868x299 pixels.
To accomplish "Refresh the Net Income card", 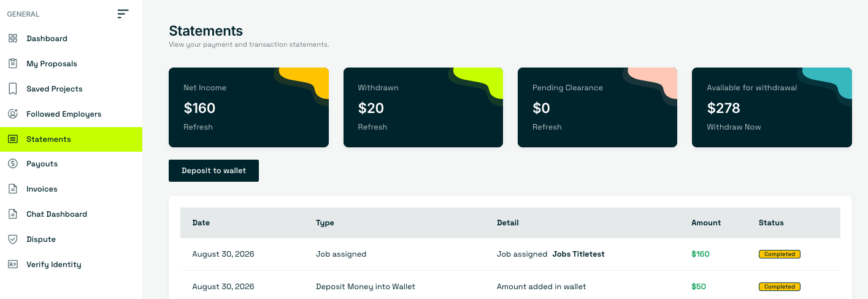I will 198,127.
